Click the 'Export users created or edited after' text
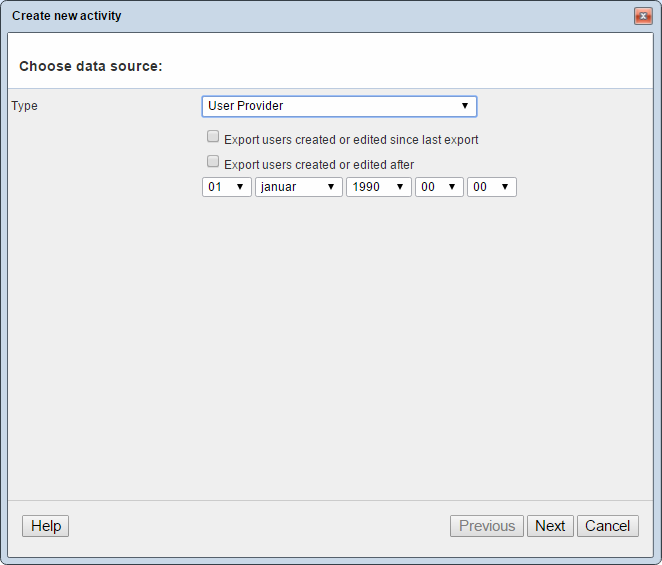662x565 pixels. pyautogui.click(x=319, y=165)
